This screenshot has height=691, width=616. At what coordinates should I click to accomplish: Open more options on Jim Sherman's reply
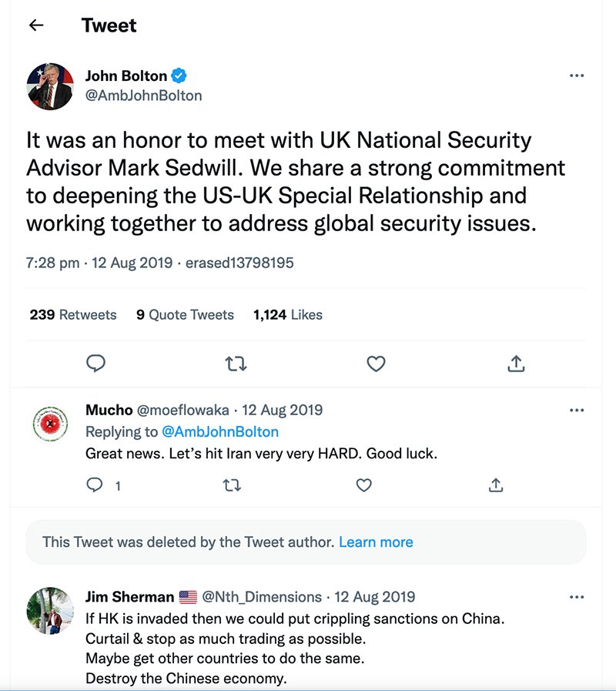(577, 597)
